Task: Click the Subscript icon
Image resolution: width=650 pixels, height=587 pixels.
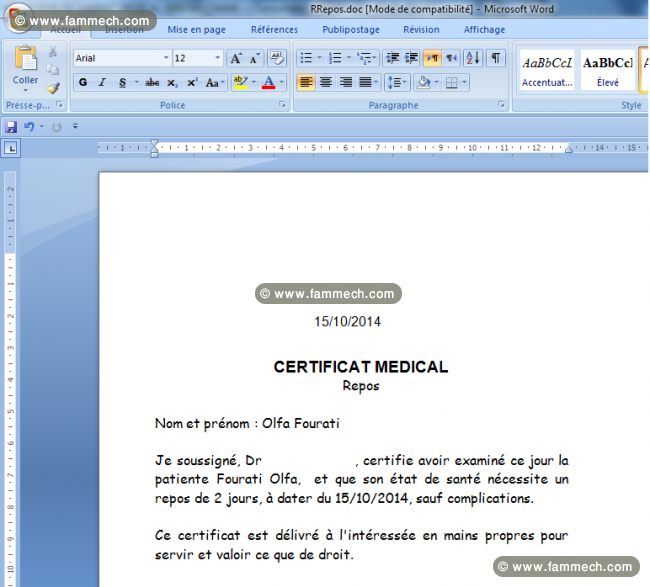Action: tap(172, 82)
